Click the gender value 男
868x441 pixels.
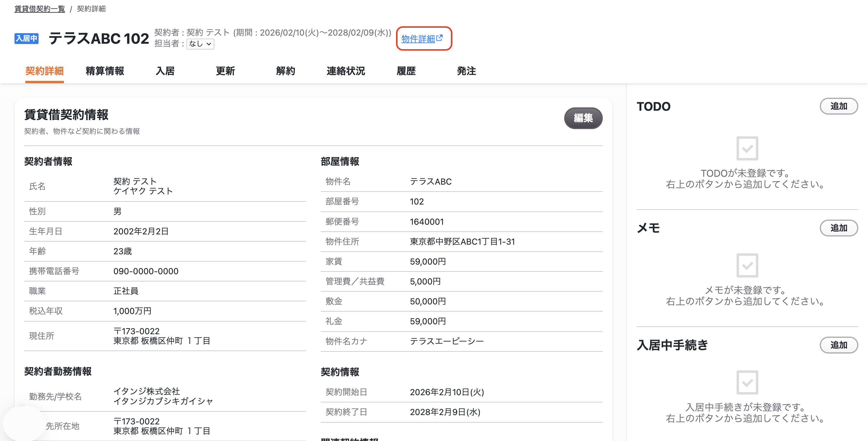click(x=117, y=211)
